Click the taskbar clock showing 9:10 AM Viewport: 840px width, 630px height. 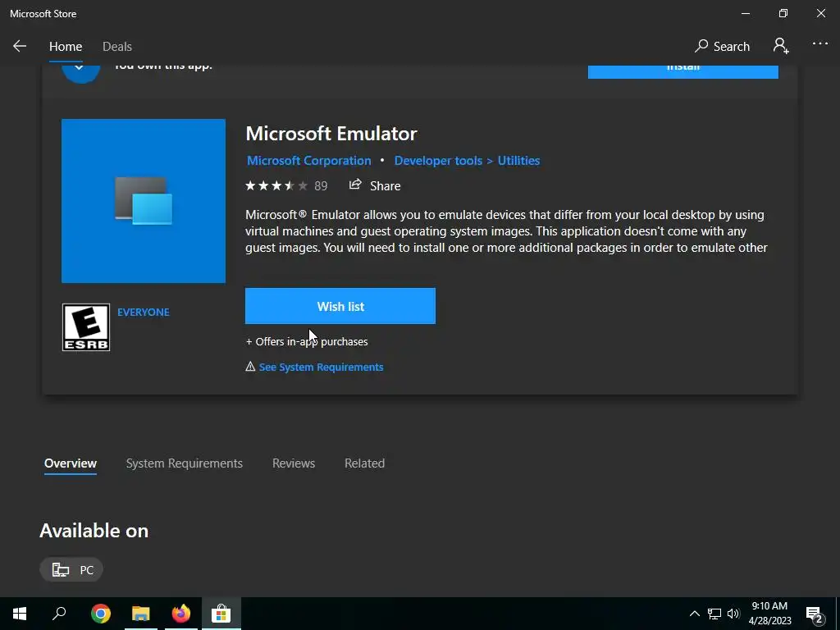pyautogui.click(x=769, y=614)
